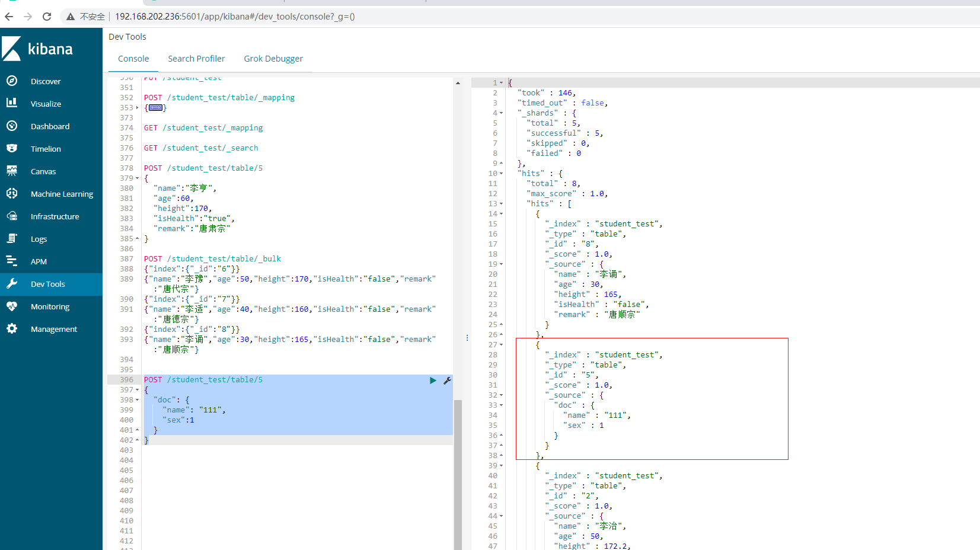This screenshot has width=980, height=550.
Task: Select Management menu item
Action: [54, 329]
